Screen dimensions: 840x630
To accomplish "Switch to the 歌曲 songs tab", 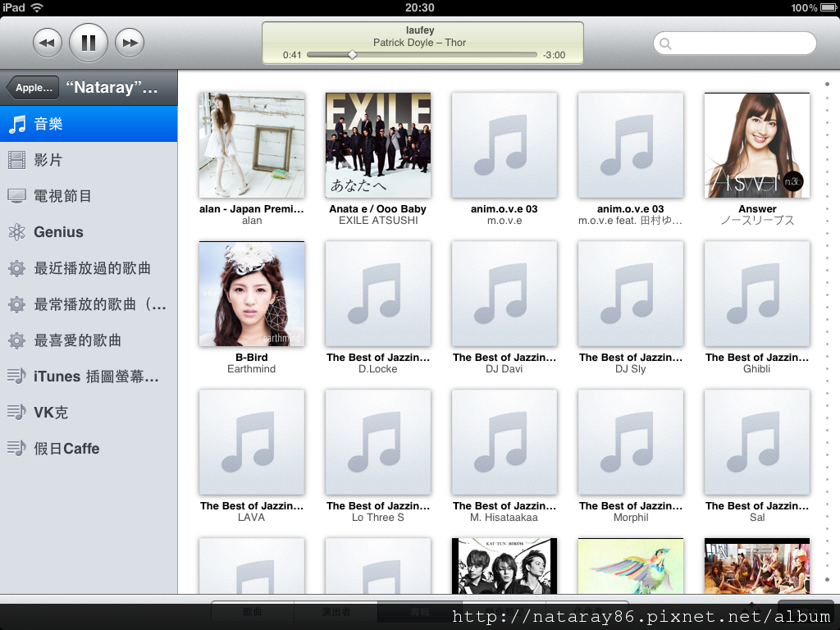I will pyautogui.click(x=253, y=612).
